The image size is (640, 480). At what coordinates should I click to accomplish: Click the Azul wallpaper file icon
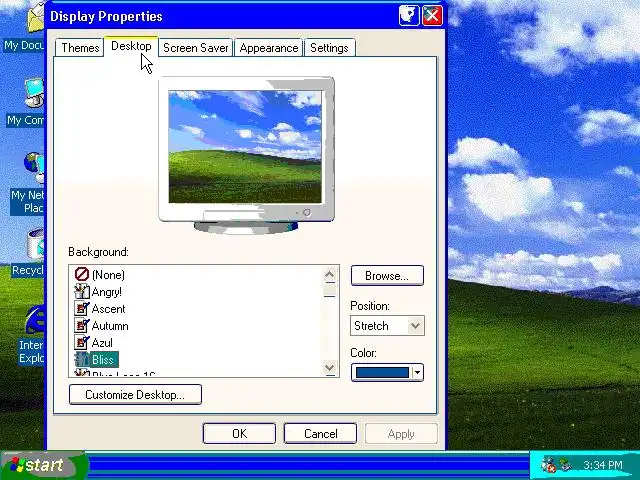[x=82, y=342]
